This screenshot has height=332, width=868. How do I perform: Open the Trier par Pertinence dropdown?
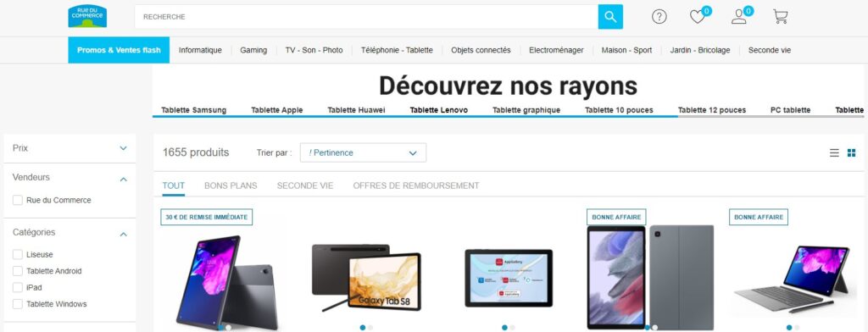click(363, 152)
